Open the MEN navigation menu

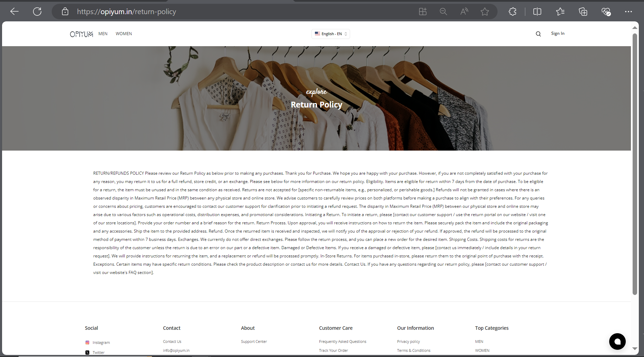pos(103,34)
